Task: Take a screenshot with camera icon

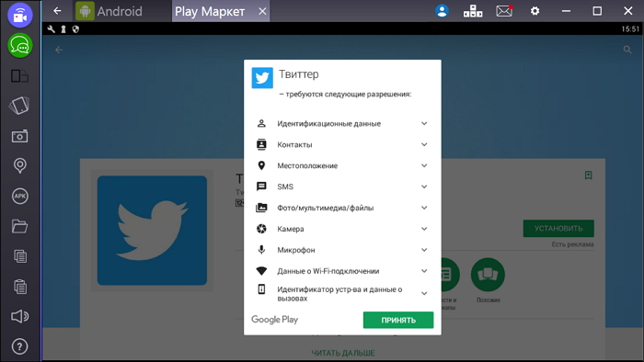Action: 19,136
